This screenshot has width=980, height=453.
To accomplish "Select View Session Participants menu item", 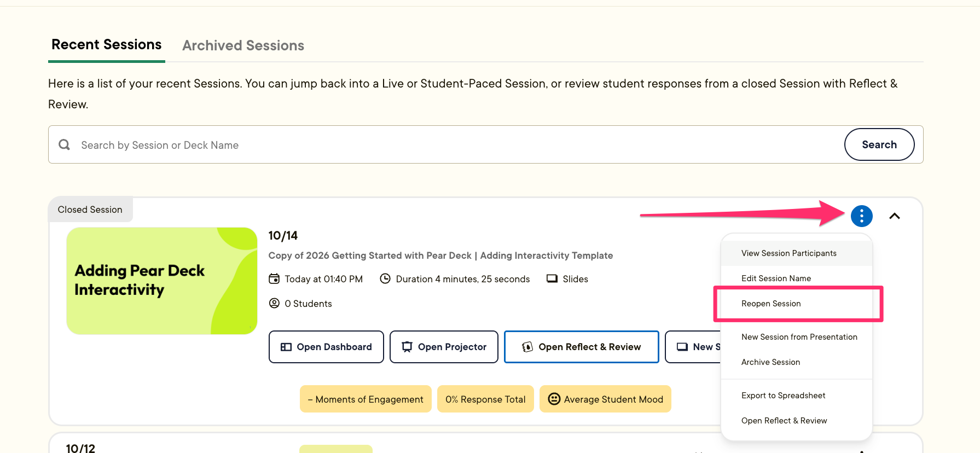I will coord(796,253).
